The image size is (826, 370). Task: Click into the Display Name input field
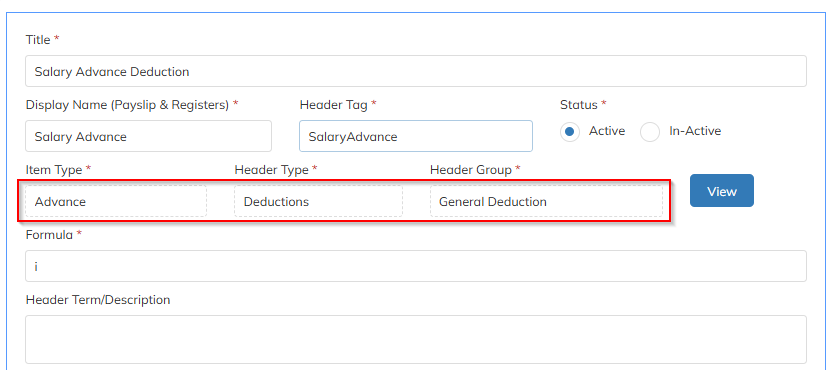point(149,136)
